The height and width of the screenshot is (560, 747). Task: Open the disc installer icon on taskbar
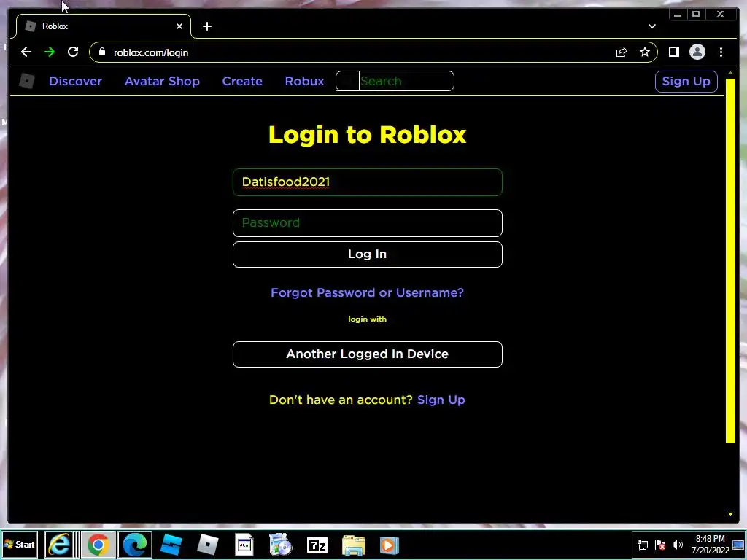[x=281, y=545]
